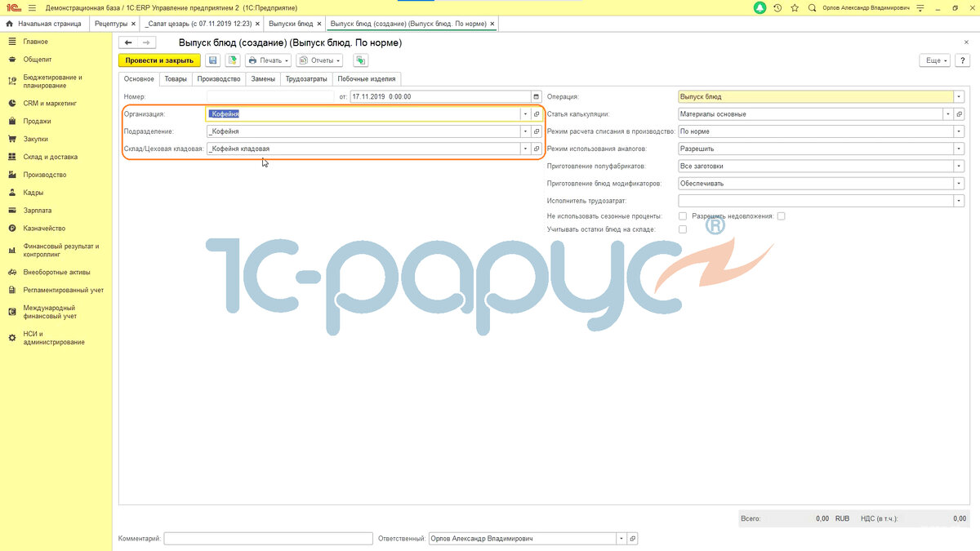Open the Еще menu
Image resolution: width=980 pixels, height=551 pixels.
(935, 60)
